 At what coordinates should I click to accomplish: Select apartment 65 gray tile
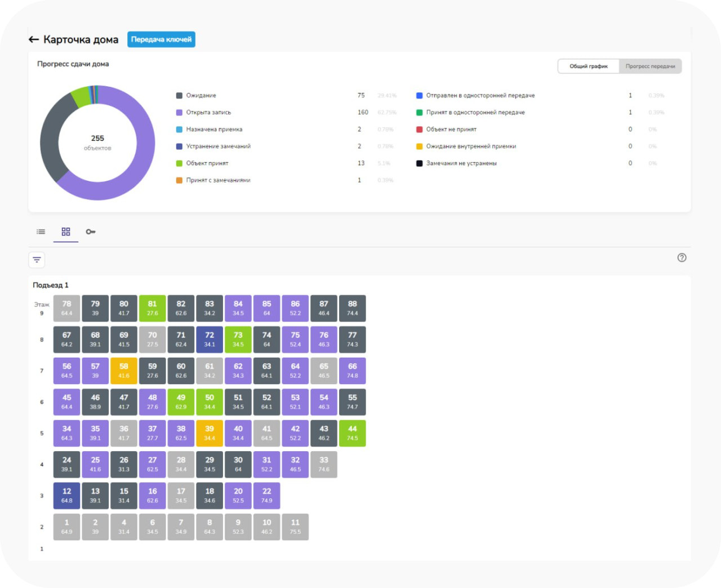coord(324,371)
